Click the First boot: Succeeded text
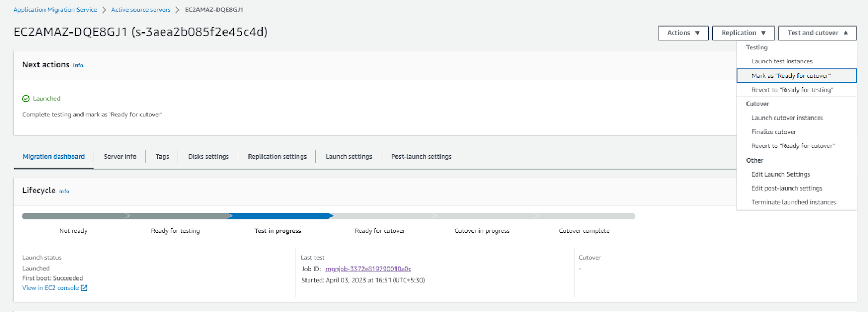 pyautogui.click(x=53, y=278)
